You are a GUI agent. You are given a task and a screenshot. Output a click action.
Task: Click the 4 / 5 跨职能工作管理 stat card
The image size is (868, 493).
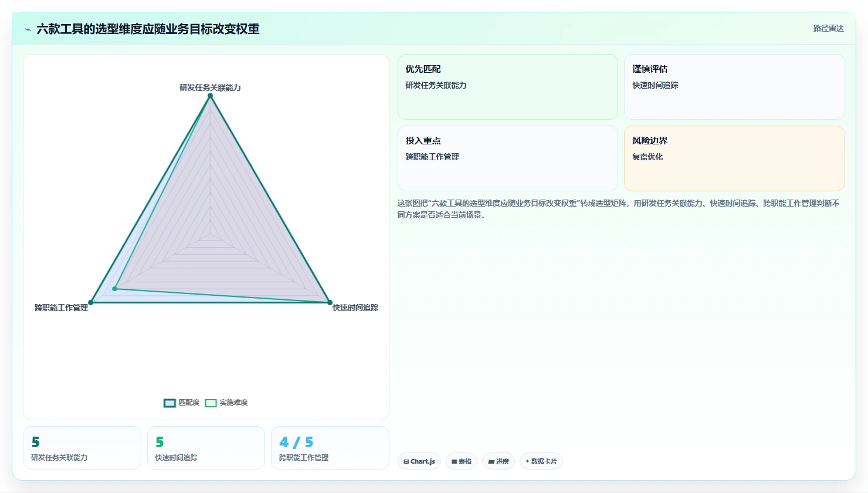point(330,448)
